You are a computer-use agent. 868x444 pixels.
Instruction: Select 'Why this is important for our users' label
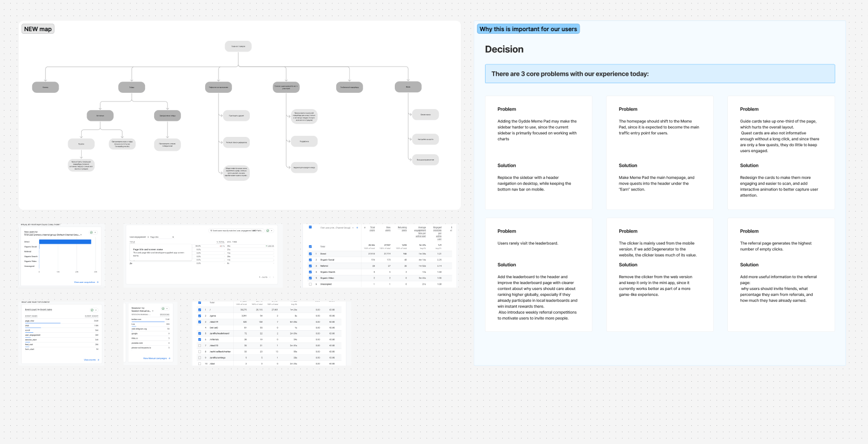pos(528,29)
